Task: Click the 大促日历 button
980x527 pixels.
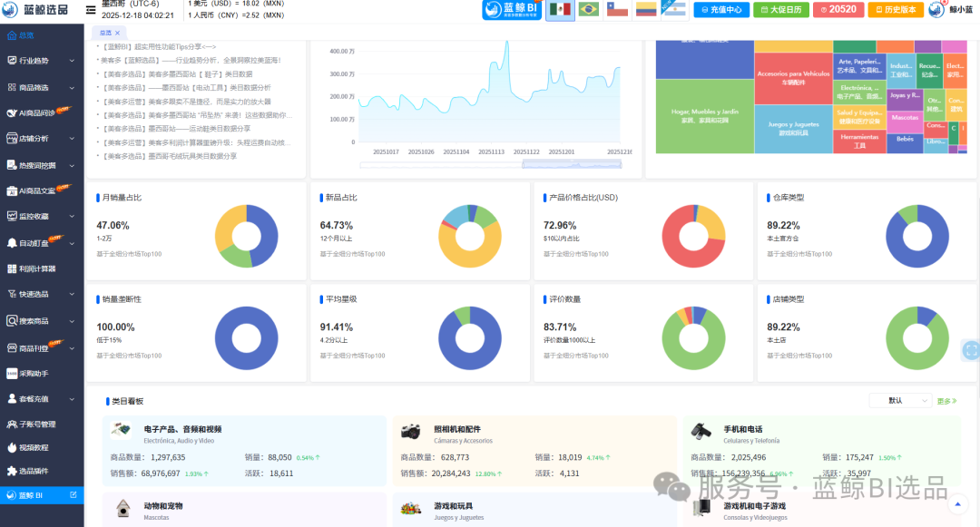Action: point(781,9)
